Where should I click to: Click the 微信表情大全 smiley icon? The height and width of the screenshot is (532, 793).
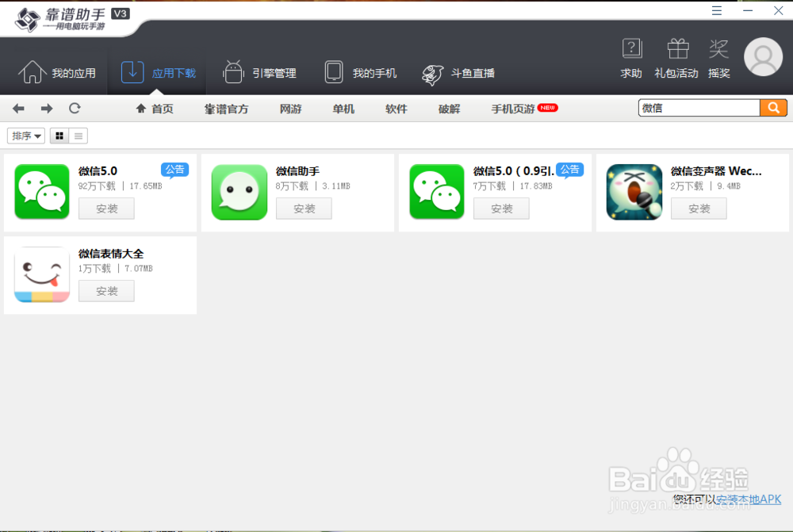(x=42, y=274)
